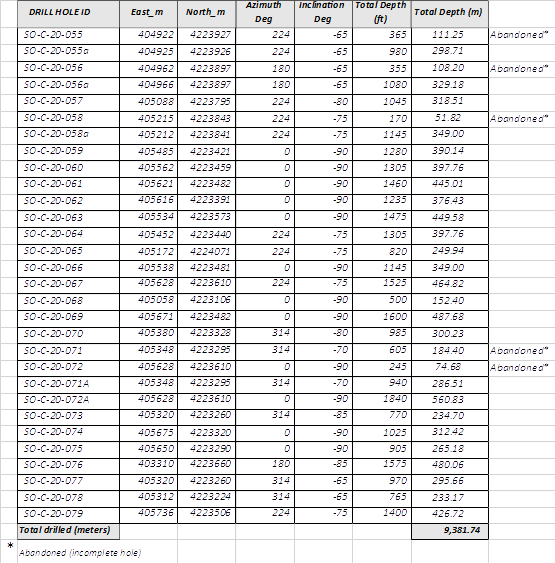Select the DRILL HOLE ID header cell
The width and height of the screenshot is (555, 563).
pos(68,14)
